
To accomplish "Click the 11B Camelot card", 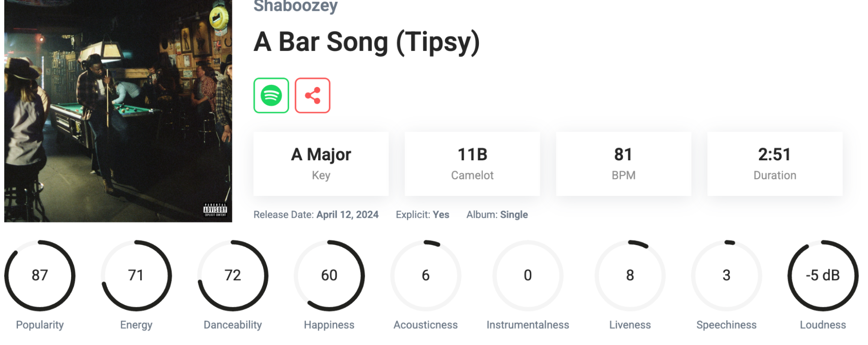I will click(x=472, y=163).
